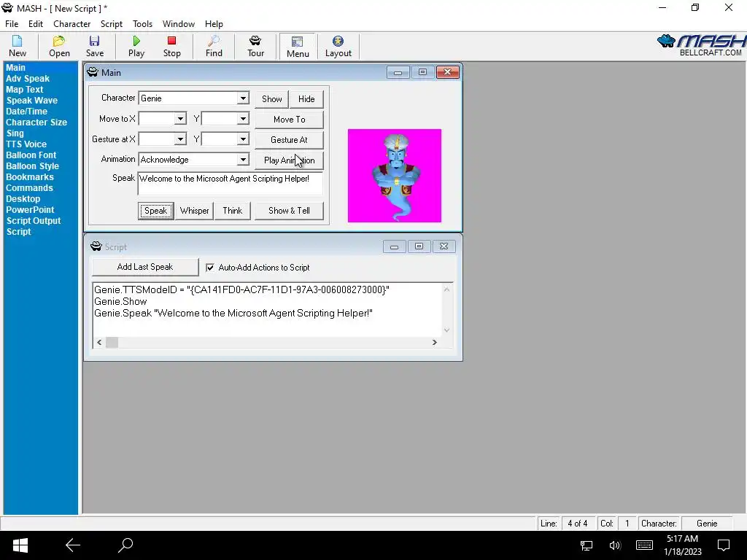Open Windows Start menu
The image size is (747, 560).
point(20,545)
